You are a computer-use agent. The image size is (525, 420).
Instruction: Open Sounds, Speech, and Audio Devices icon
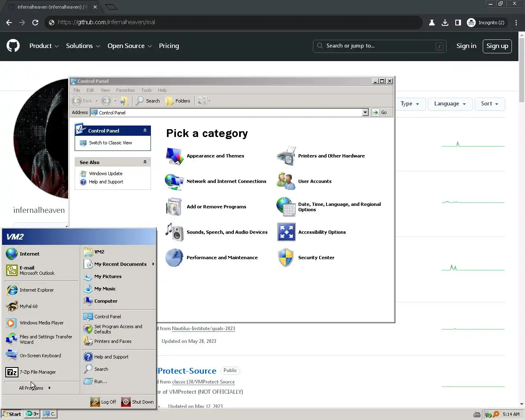(x=174, y=232)
